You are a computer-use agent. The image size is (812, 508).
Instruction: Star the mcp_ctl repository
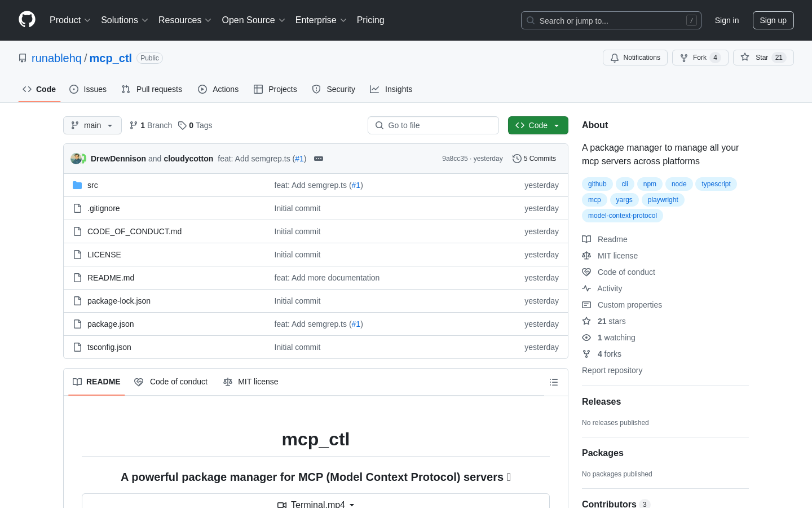[764, 58]
